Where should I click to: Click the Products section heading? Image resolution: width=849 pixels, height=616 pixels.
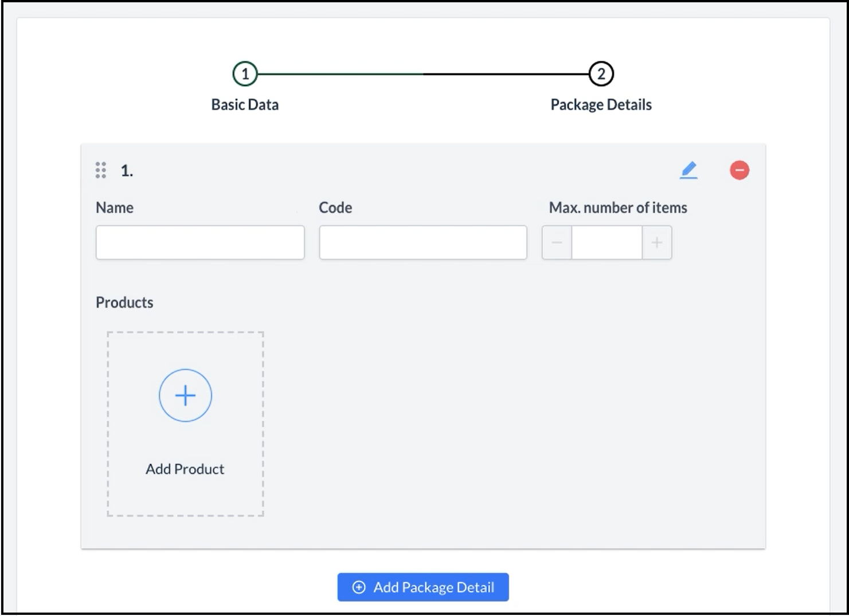tap(124, 303)
